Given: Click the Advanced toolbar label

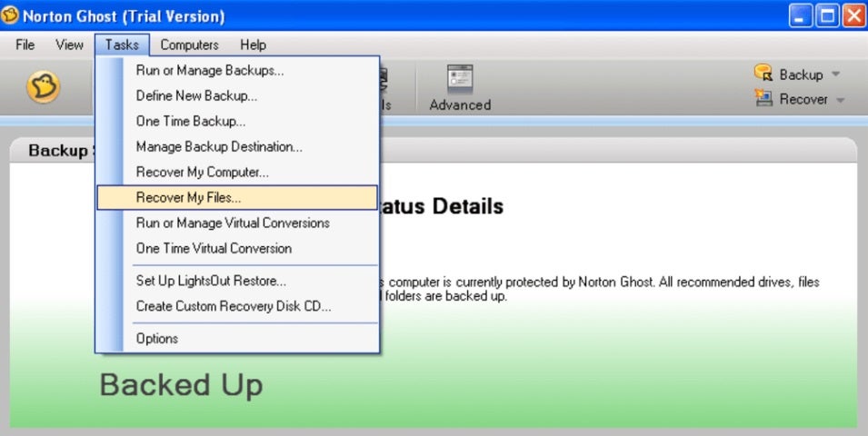Looking at the screenshot, I should point(460,104).
